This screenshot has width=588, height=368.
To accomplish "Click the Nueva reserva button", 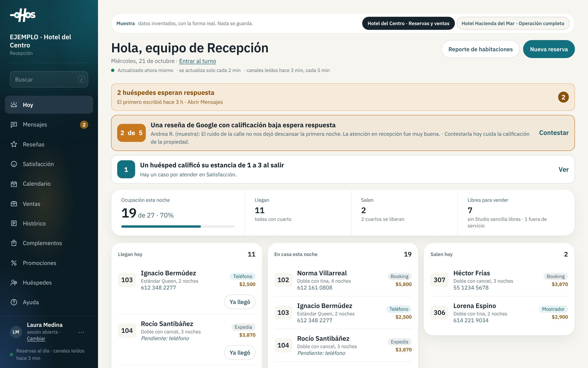I will [x=549, y=49].
